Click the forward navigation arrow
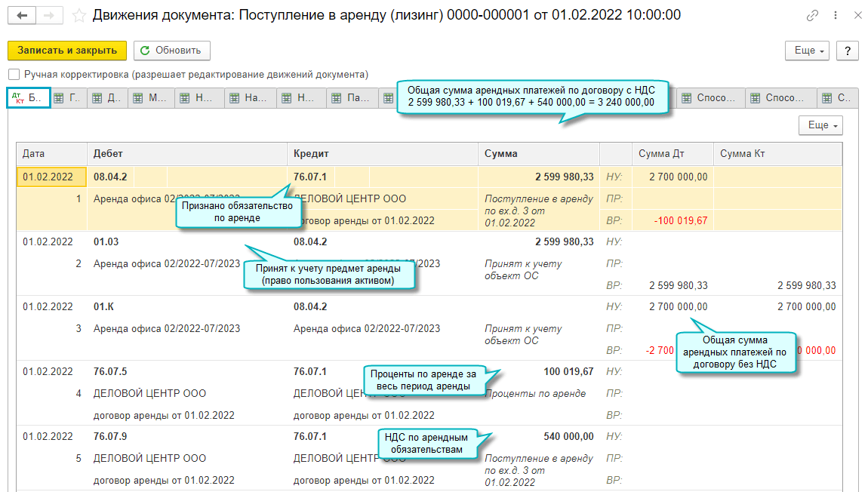Image resolution: width=868 pixels, height=492 pixels. [x=49, y=15]
